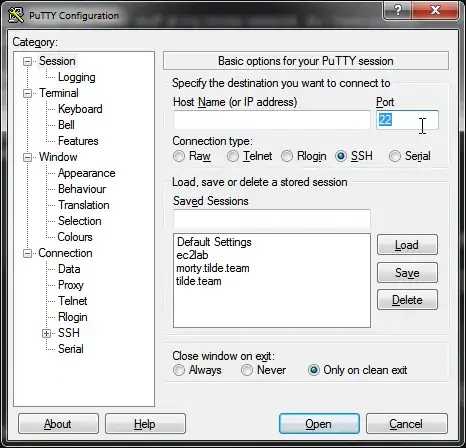Collapse the Terminal tree node
The height and width of the screenshot is (448, 466).
27,93
